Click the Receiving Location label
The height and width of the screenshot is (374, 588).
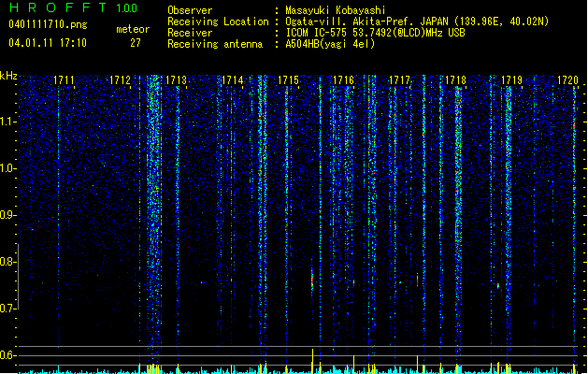pyautogui.click(x=218, y=22)
